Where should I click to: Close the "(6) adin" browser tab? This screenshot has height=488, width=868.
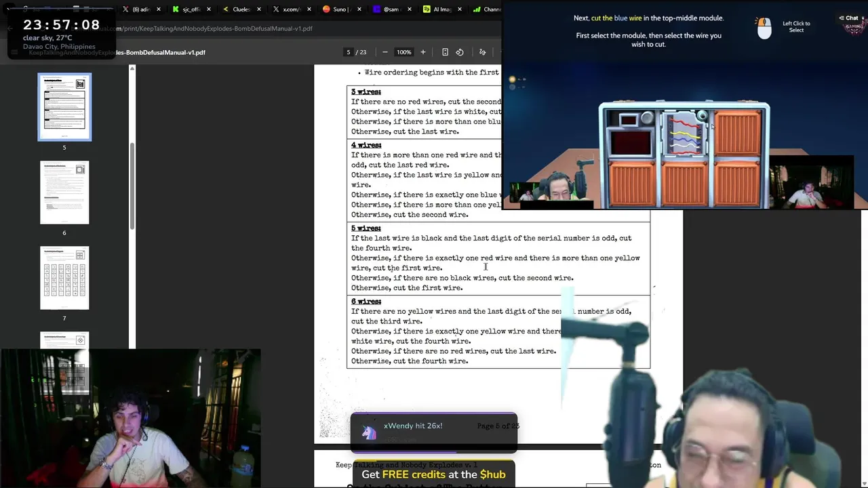pyautogui.click(x=159, y=9)
